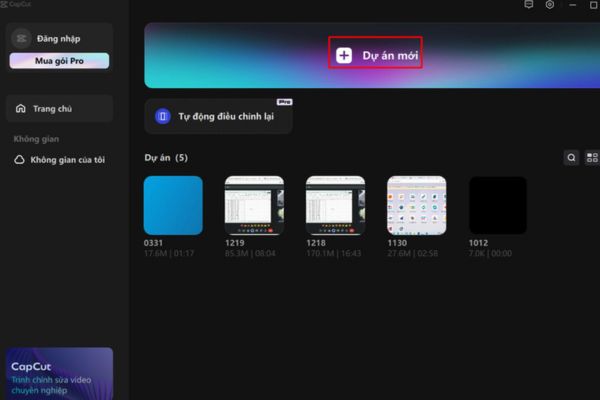
Task: Switch project view with grid layout icon
Action: coord(591,158)
